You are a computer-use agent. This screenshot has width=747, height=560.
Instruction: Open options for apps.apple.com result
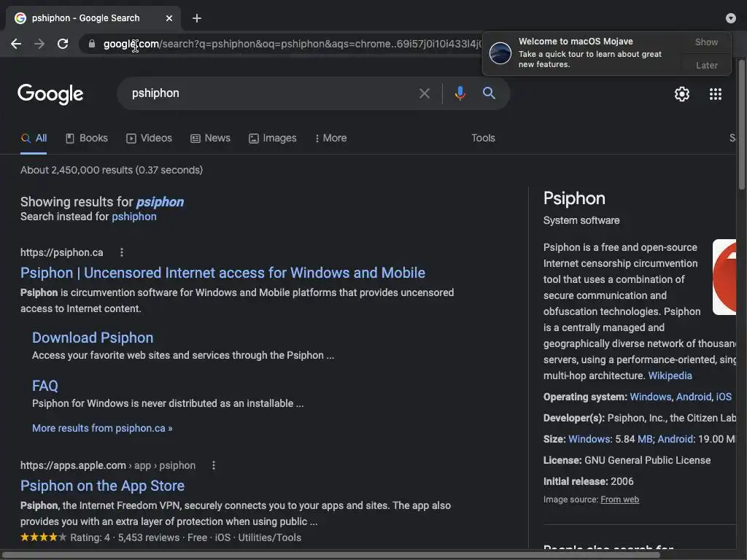click(x=214, y=465)
